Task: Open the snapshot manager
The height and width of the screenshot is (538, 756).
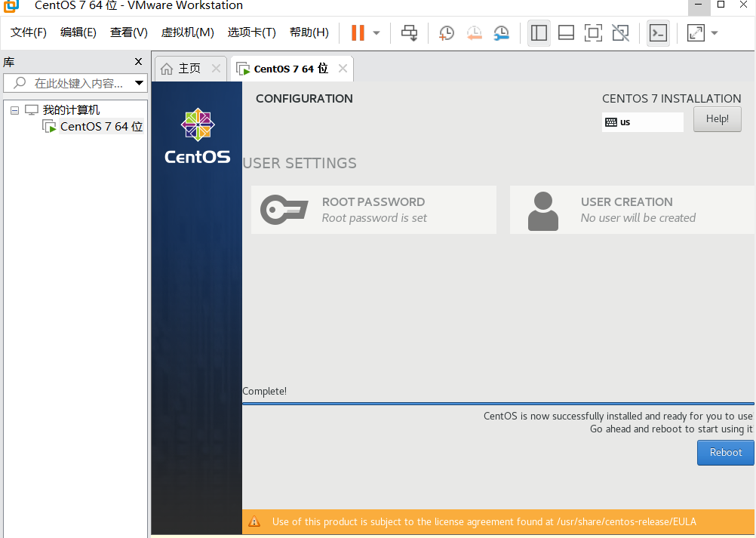Action: 502,32
